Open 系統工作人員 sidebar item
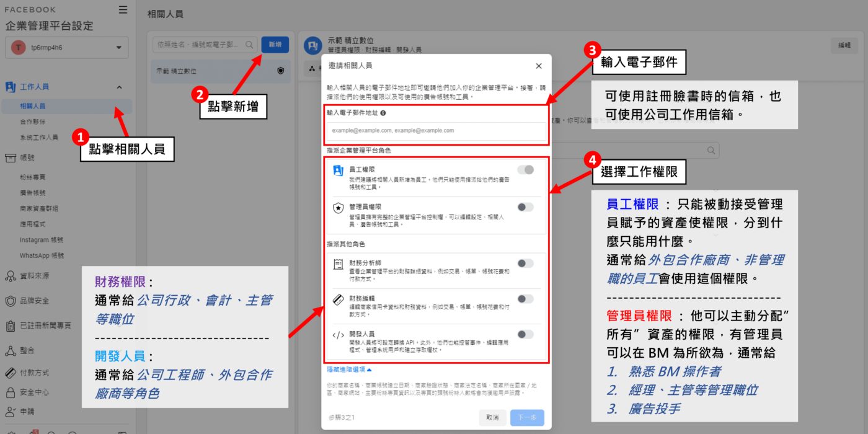Screen dimensions: 868x434 tap(39, 137)
